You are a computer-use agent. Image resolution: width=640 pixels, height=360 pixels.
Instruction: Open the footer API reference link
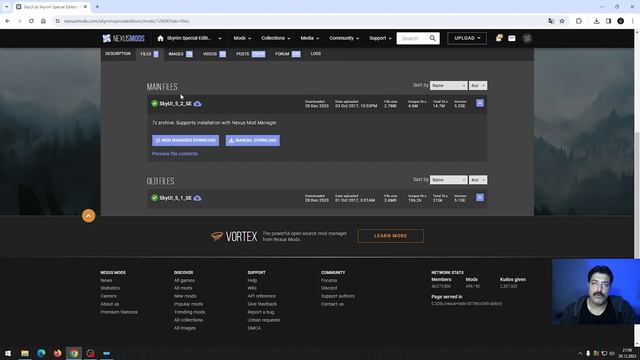[261, 296]
